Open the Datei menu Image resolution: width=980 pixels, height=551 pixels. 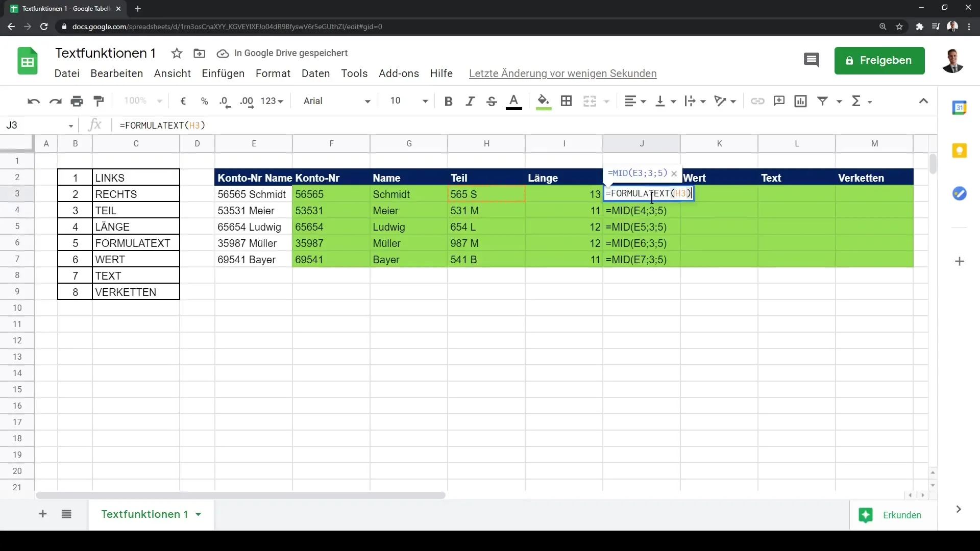[x=67, y=73]
